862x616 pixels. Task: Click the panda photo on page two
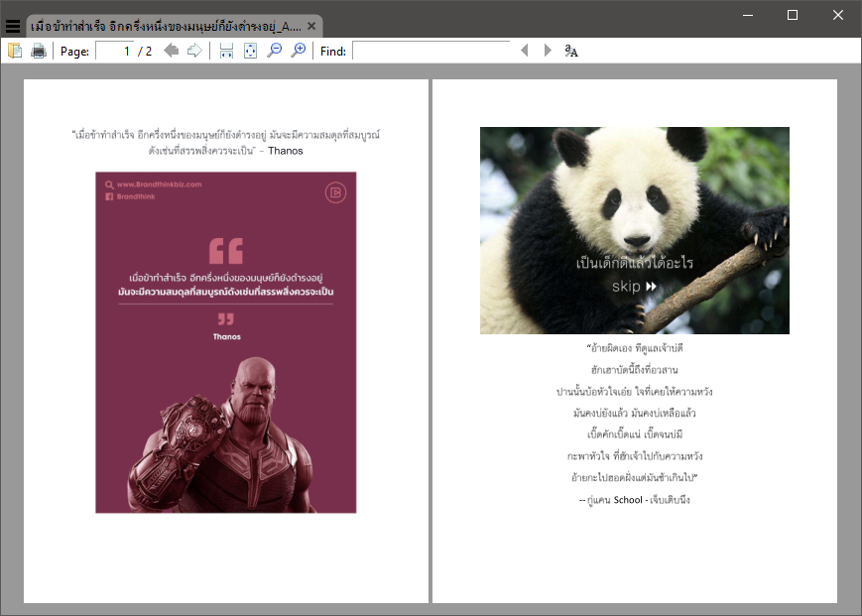[x=635, y=230]
